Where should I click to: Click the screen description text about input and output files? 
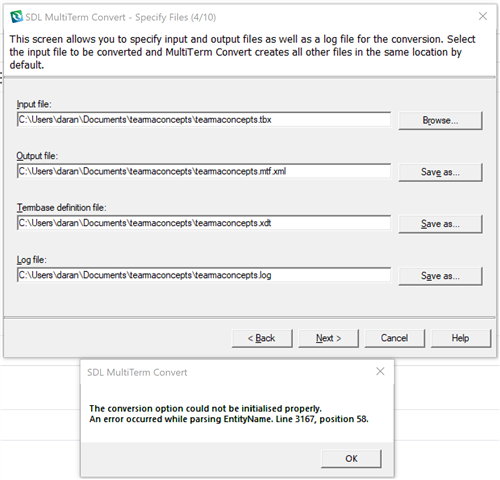(242, 52)
